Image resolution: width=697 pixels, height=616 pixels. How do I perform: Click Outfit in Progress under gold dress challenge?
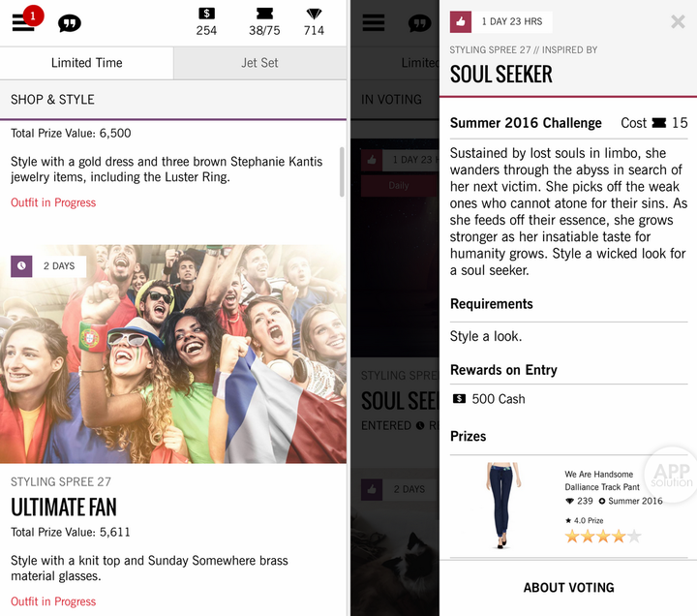click(x=53, y=202)
